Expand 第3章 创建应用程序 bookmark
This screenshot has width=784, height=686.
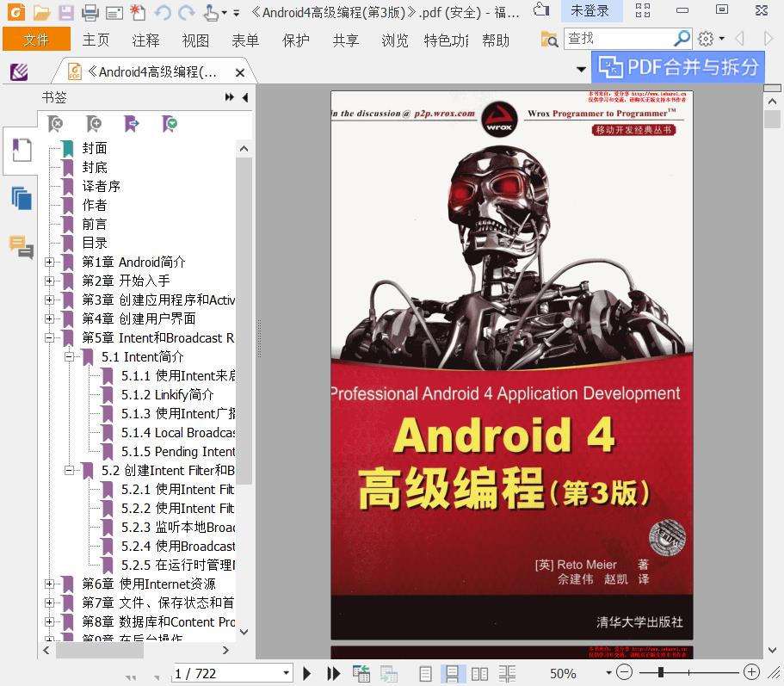point(49,300)
